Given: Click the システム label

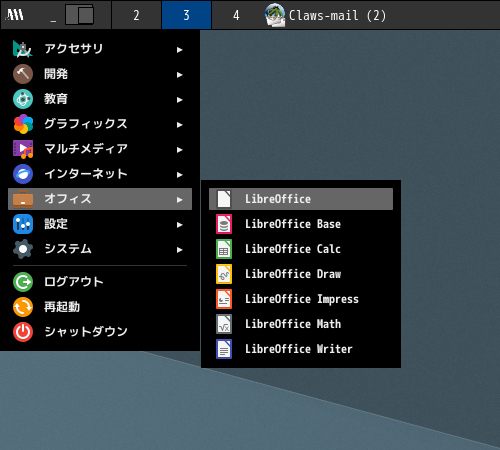Looking at the screenshot, I should [68, 249].
